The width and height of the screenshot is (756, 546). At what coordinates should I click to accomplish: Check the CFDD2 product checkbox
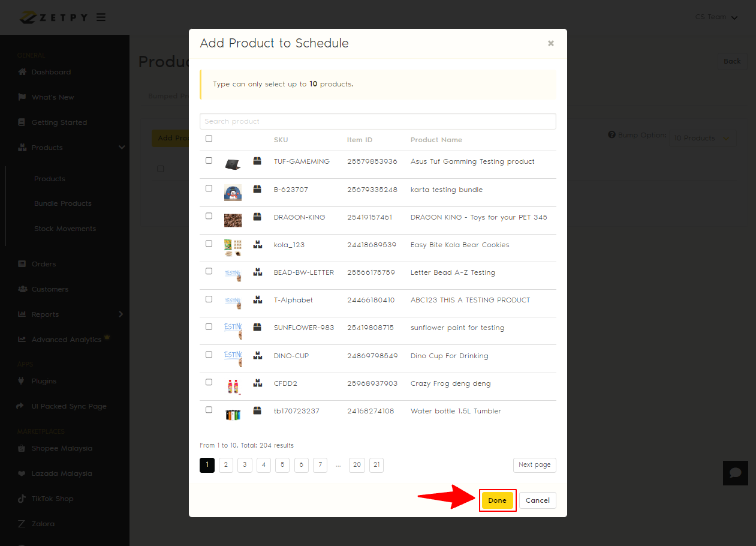tap(209, 382)
